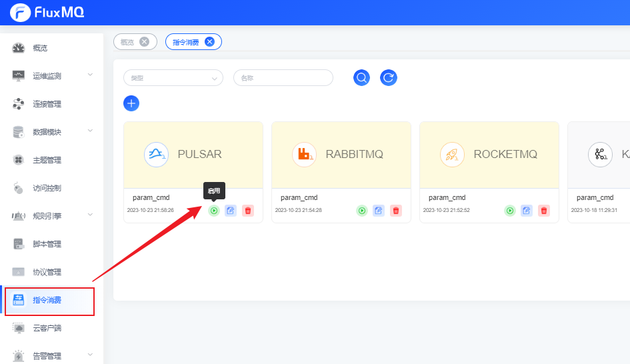Click the 协议管理 sidebar icon

point(19,272)
